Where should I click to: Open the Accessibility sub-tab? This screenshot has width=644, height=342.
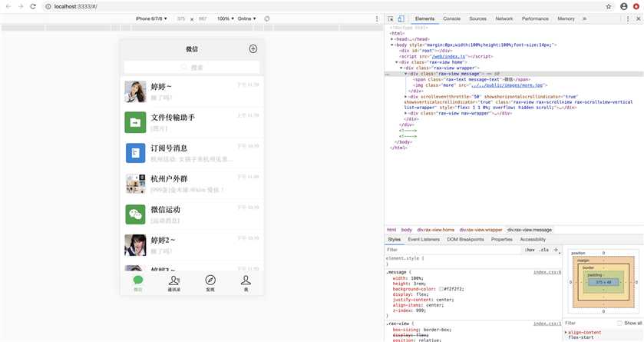(x=533, y=239)
